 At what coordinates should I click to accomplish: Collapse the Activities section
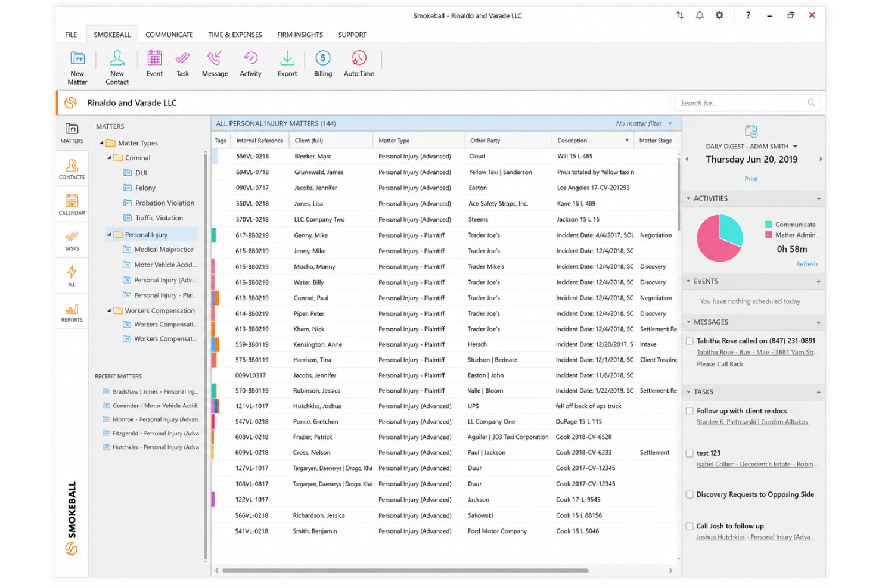[x=688, y=198]
